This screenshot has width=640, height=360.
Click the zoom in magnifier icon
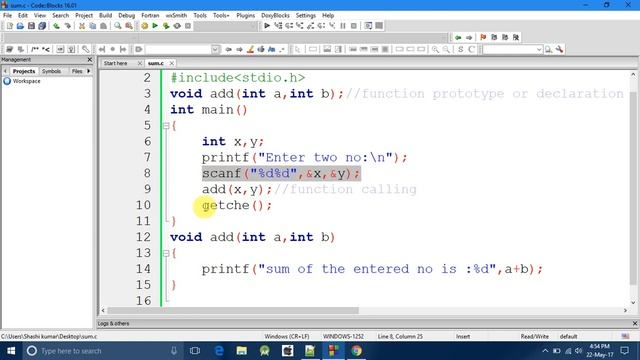(436, 49)
